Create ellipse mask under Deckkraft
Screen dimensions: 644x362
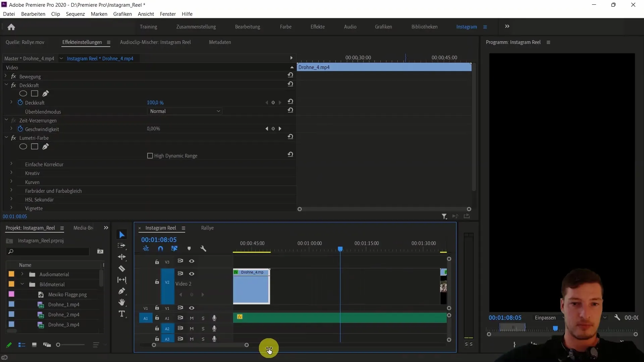pos(23,94)
